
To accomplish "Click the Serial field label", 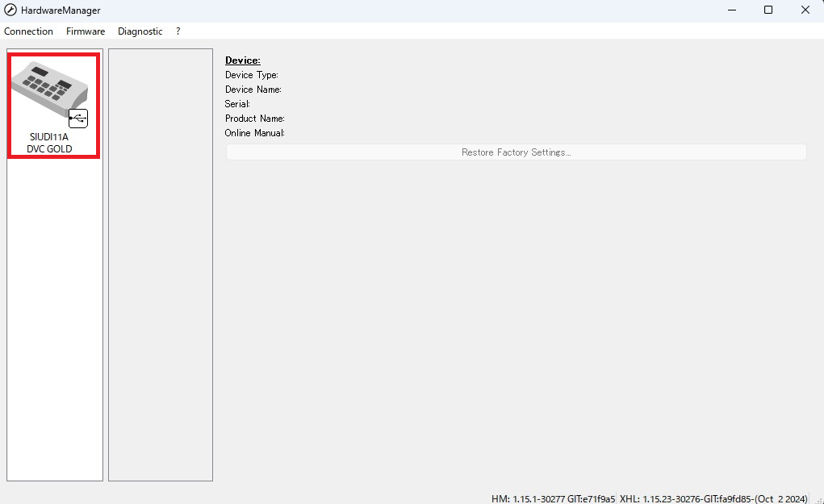I will 237,104.
